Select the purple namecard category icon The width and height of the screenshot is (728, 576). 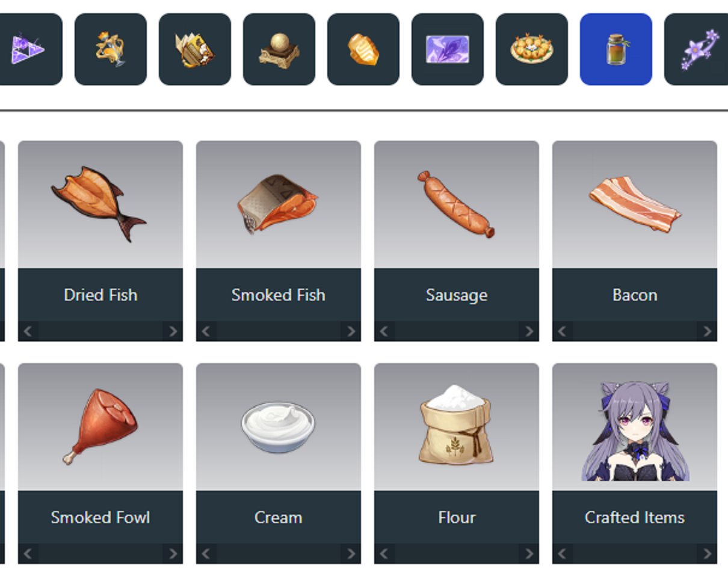(x=447, y=49)
